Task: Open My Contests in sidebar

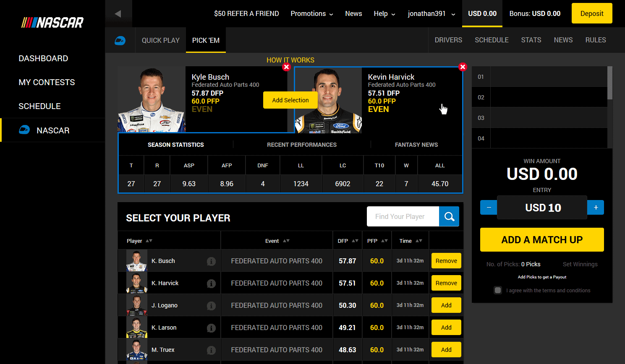Action: [x=47, y=82]
